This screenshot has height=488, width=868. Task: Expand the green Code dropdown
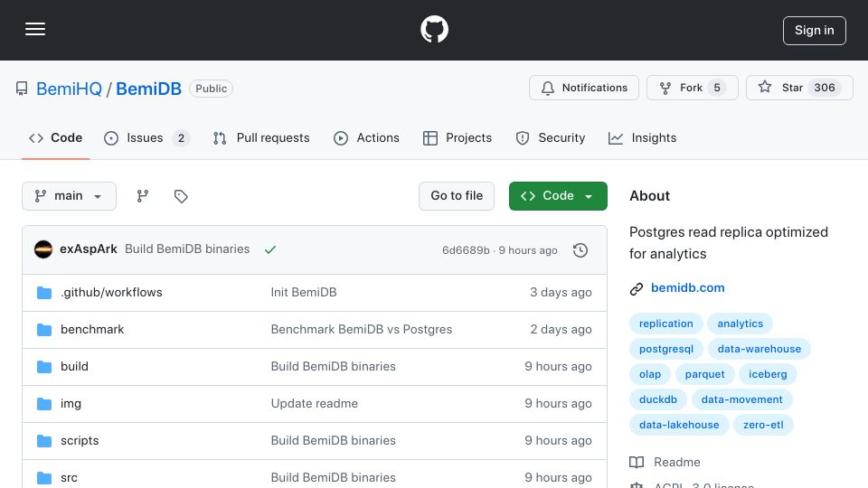point(558,196)
